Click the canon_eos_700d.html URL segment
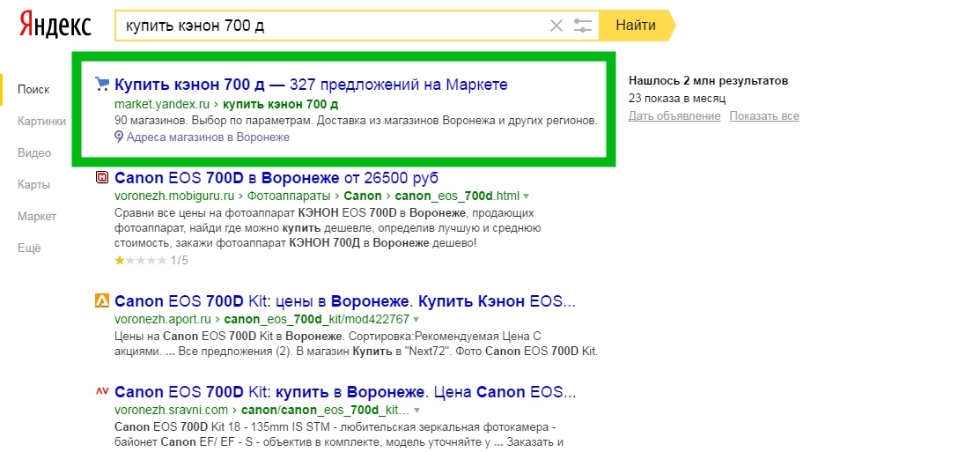 tap(458, 196)
